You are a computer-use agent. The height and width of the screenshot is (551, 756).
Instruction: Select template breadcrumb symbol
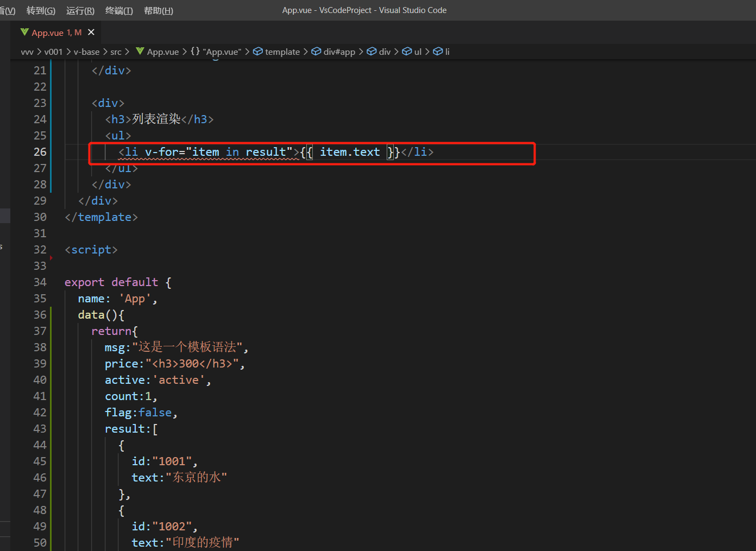282,52
